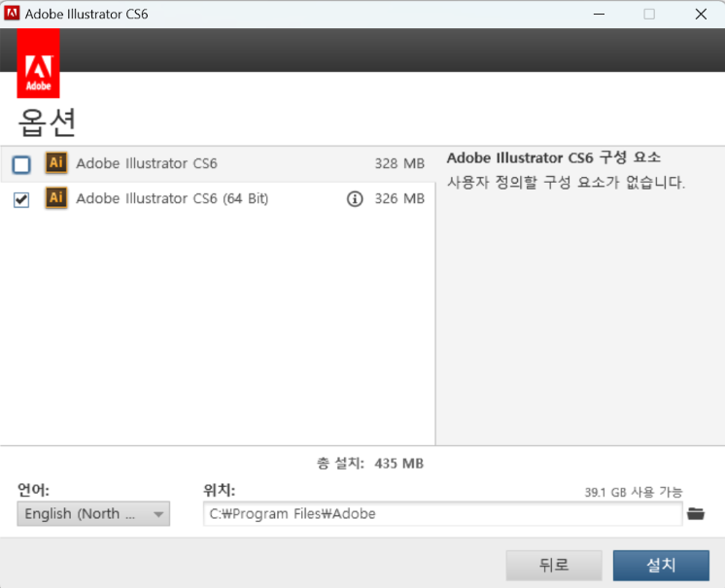Viewport: 725px width, 588px height.
Task: Open the info icon for the 64 Bit entry
Action: [x=355, y=199]
